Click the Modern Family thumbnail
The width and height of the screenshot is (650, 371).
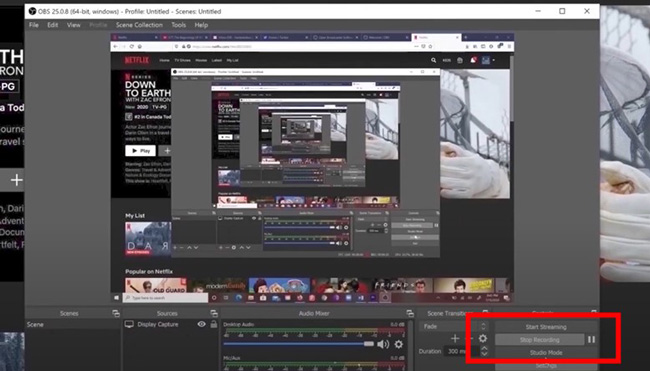click(x=217, y=286)
